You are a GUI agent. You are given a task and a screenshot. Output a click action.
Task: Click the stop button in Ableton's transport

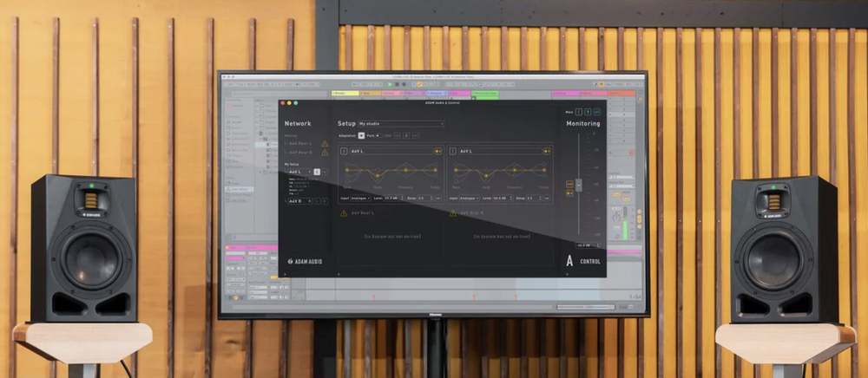(397, 84)
